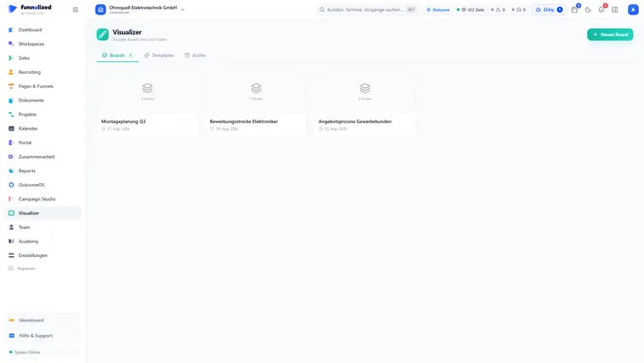Viewport: 644px width, 363px height.
Task: Open the Bewerbungsstrecke Elektroniker board
Action: 256,103
